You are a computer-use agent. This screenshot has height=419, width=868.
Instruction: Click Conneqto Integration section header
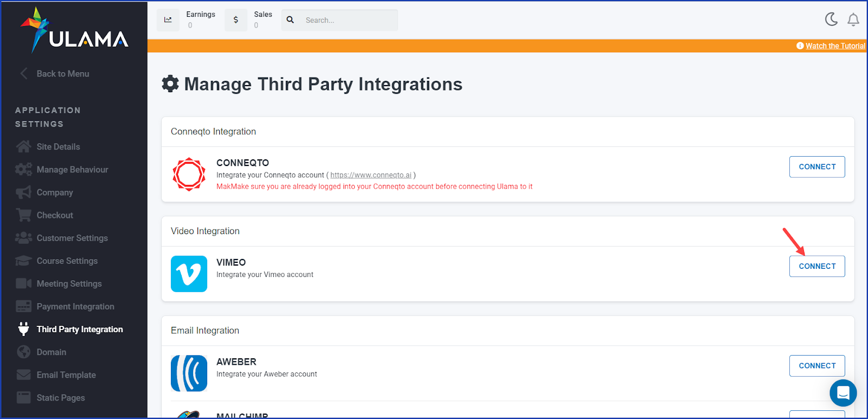213,131
